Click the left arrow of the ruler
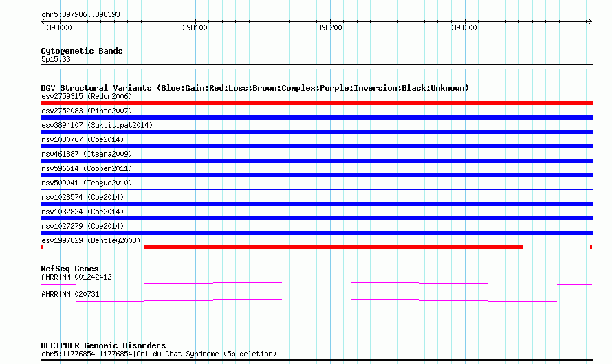612x364 pixels. (x=43, y=22)
